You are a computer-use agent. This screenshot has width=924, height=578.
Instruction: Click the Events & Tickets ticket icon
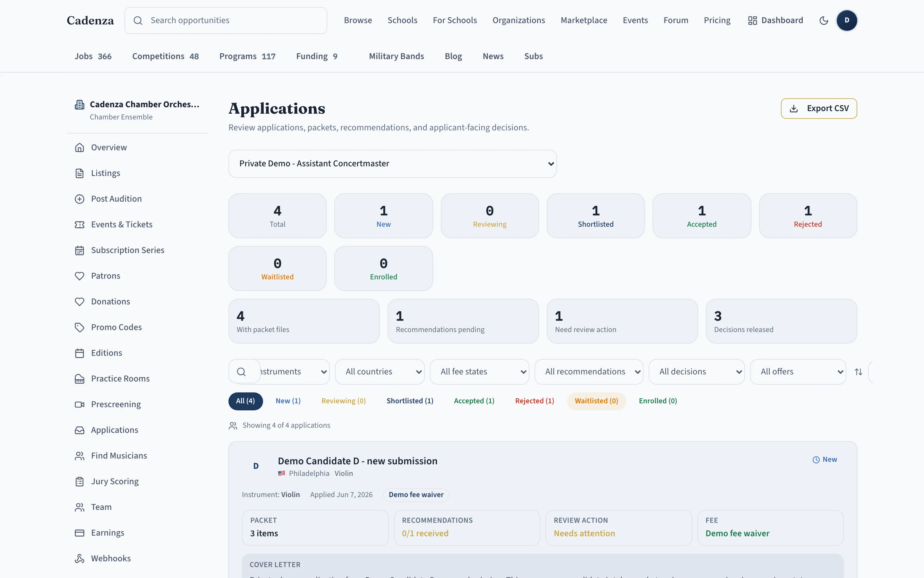pos(80,224)
